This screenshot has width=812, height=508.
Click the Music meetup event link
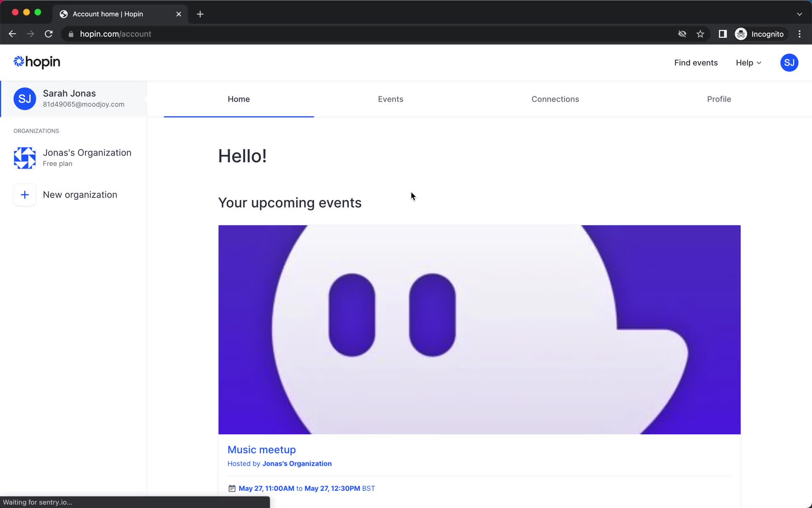tap(262, 450)
